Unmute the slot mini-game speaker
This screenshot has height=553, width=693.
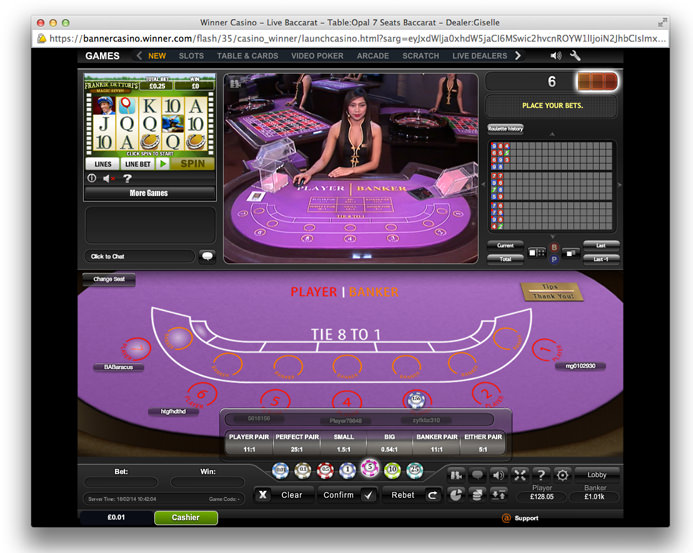108,178
